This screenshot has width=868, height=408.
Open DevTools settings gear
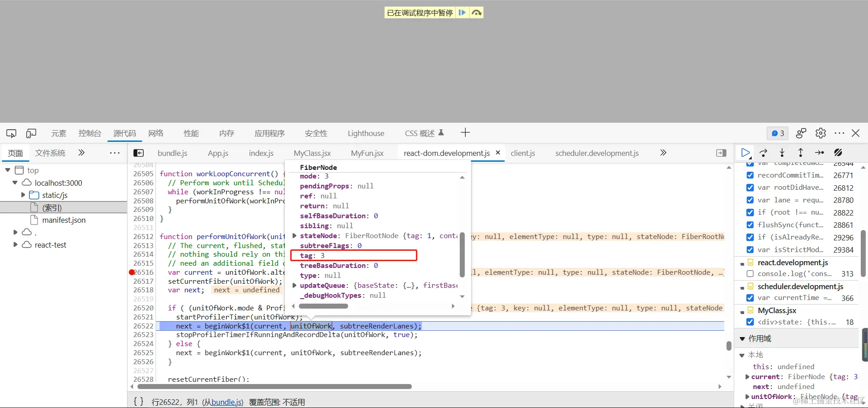pyautogui.click(x=821, y=133)
